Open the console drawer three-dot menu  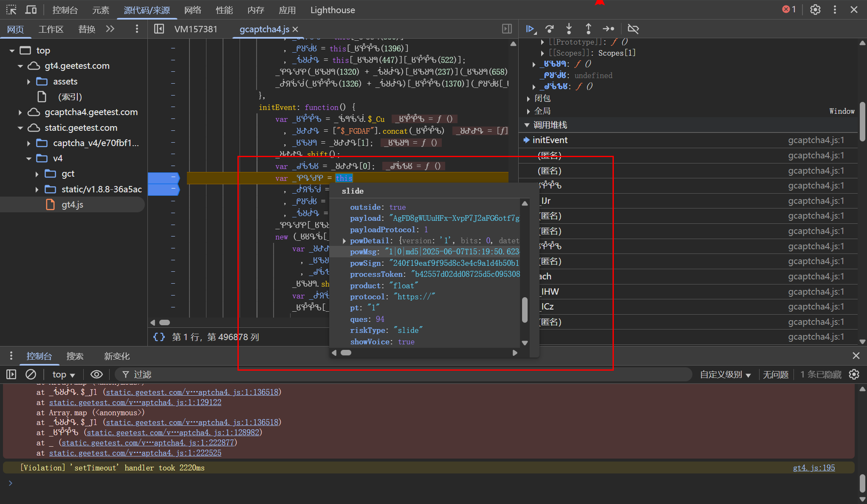(11, 356)
